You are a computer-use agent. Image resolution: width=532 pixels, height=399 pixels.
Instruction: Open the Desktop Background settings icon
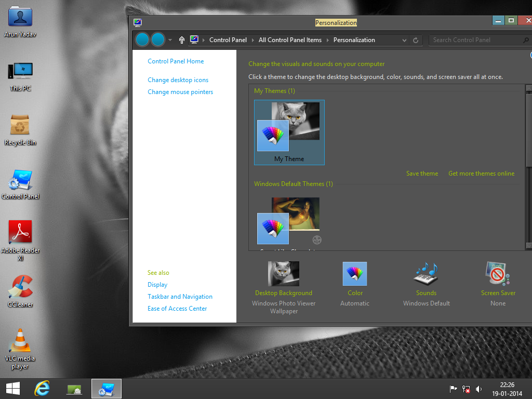tap(283, 273)
